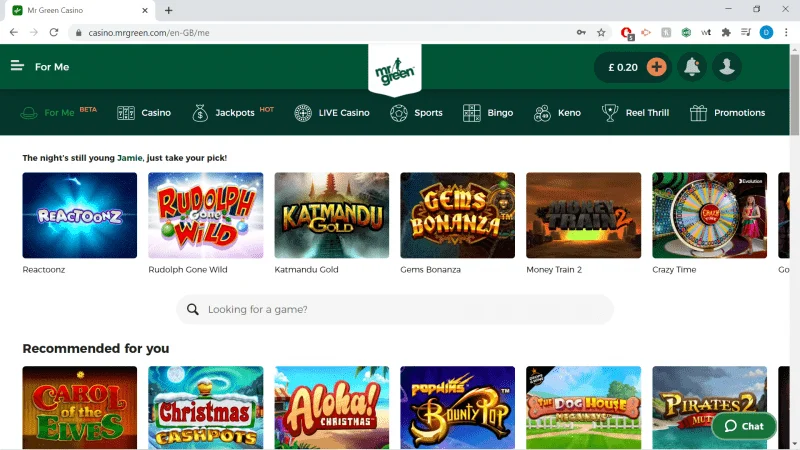
Task: Open the media control toolbar icon
Action: [746, 33]
